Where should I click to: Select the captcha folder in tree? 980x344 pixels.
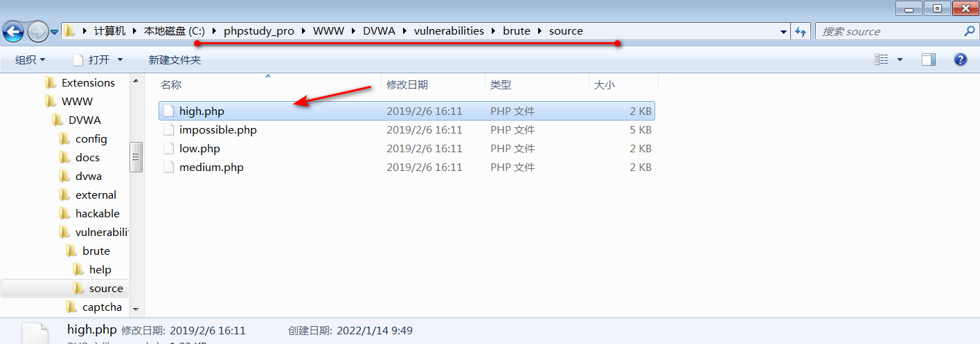(x=102, y=307)
